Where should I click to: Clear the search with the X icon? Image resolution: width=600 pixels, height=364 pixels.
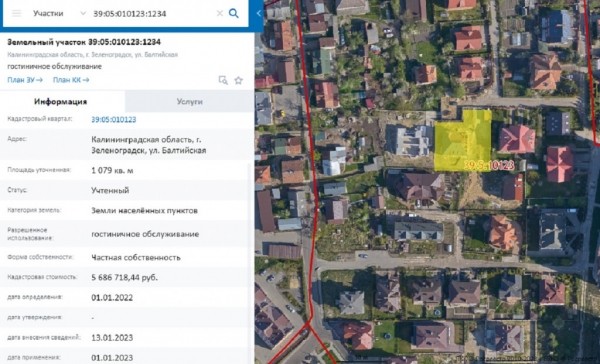220,13
